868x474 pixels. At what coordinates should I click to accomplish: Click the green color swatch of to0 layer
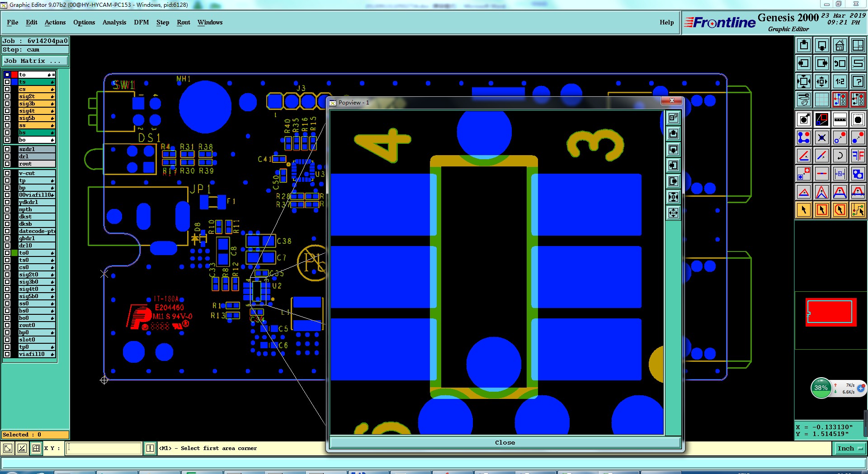point(14,253)
